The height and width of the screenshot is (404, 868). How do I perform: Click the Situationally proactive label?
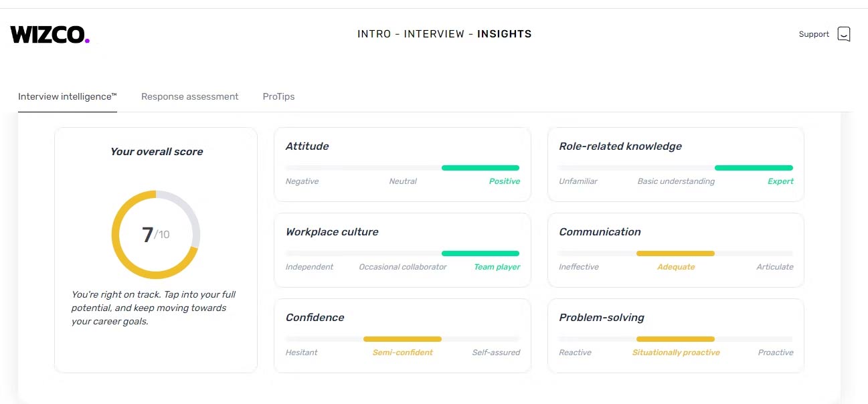(x=676, y=352)
